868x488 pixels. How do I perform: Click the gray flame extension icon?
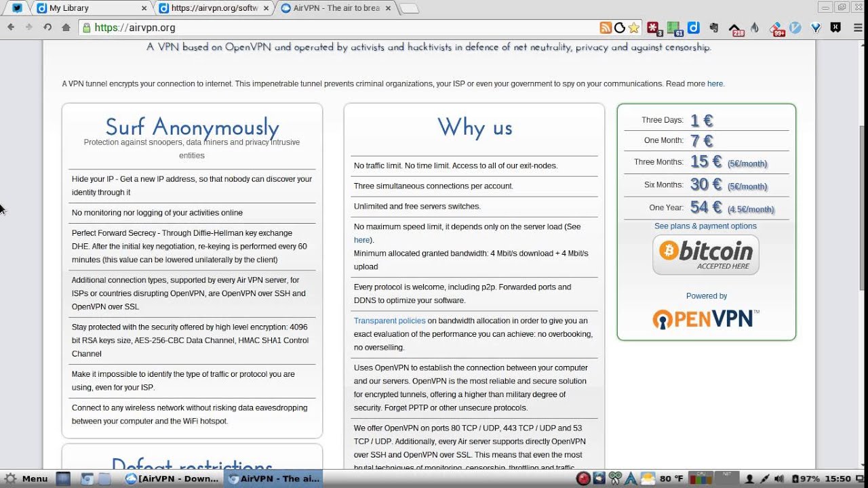coord(755,28)
